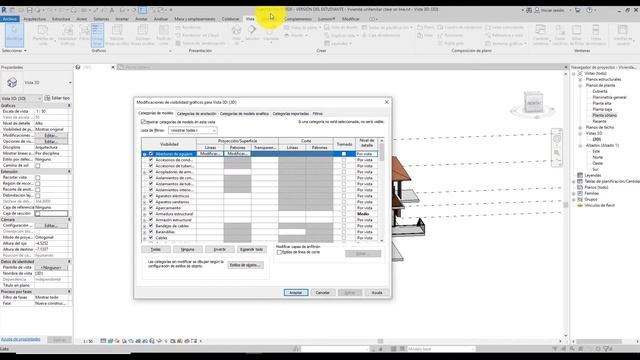This screenshot has width=640, height=360.
Task: Open Estilos de objeto... button
Action: pyautogui.click(x=245, y=265)
